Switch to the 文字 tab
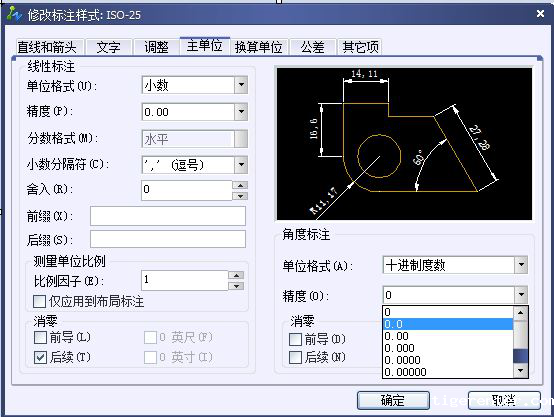 (108, 47)
